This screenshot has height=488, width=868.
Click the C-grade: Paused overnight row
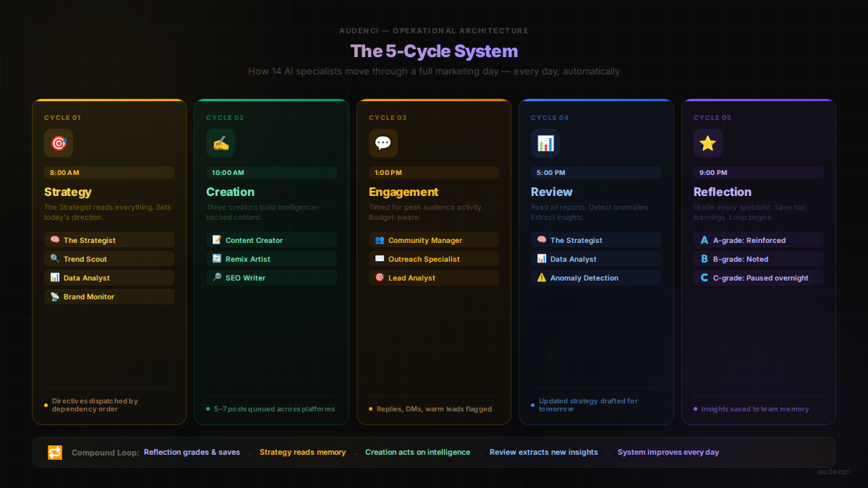pyautogui.click(x=758, y=278)
